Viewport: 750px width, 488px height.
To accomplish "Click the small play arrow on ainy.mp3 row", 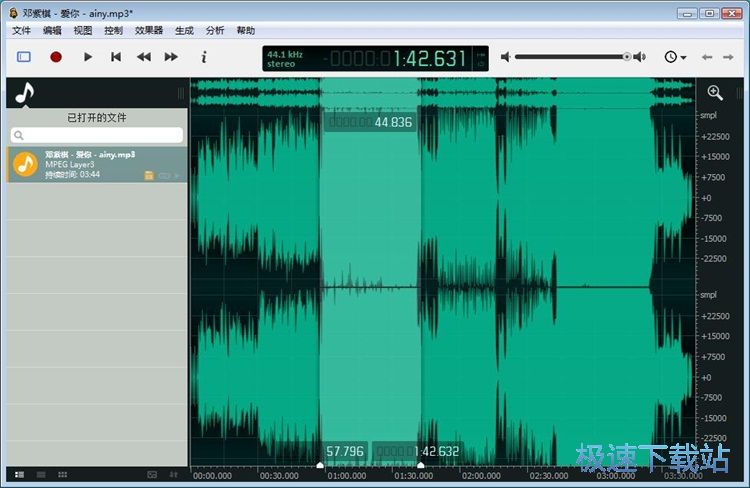I will tap(176, 176).
